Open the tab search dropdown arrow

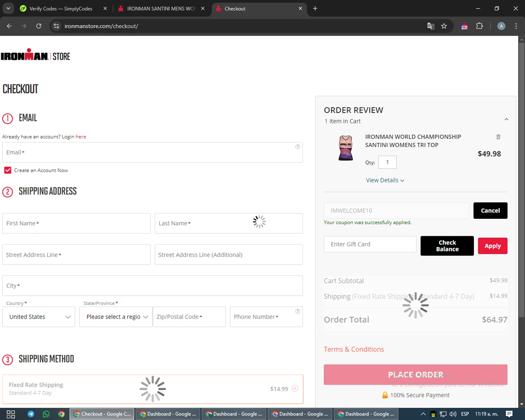pyautogui.click(x=8, y=8)
